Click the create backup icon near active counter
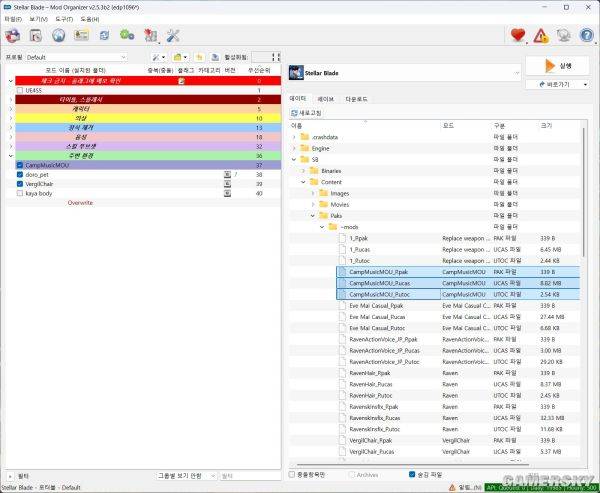 pyautogui.click(x=215, y=57)
